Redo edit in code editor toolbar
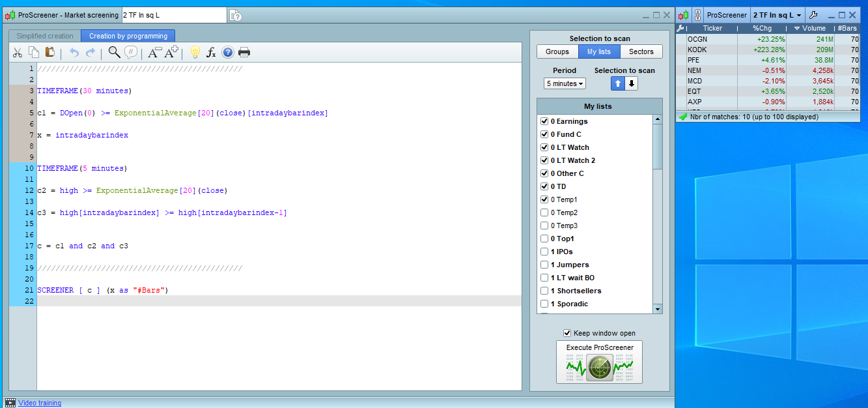 [x=91, y=53]
